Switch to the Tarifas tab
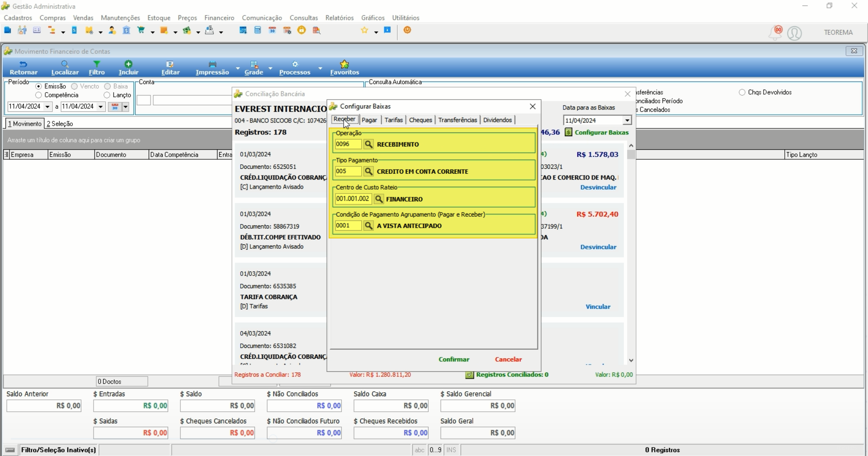This screenshot has height=456, width=868. [x=393, y=120]
